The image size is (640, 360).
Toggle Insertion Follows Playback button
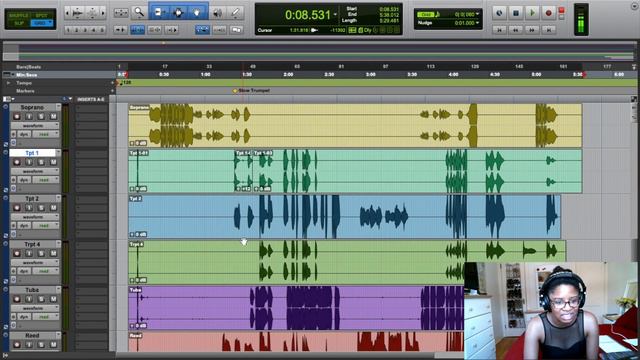pos(172,30)
